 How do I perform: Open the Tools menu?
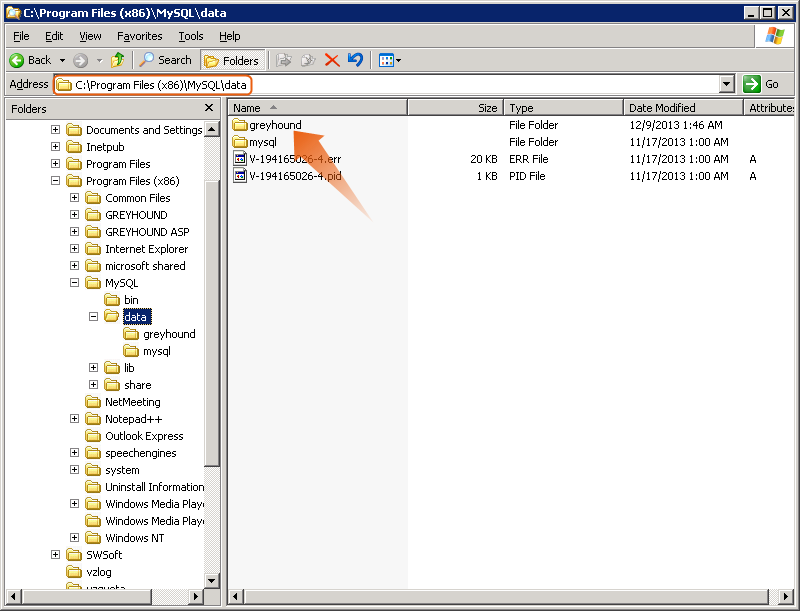click(x=191, y=36)
